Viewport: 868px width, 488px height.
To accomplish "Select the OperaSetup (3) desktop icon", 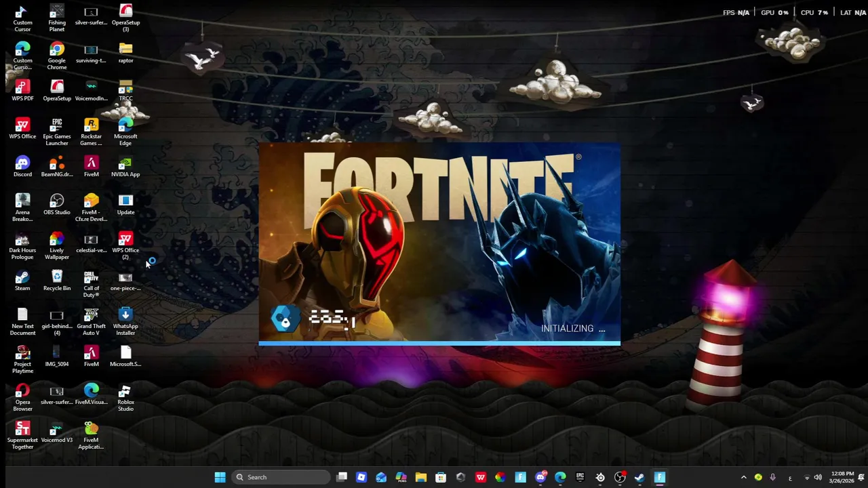I will click(125, 18).
